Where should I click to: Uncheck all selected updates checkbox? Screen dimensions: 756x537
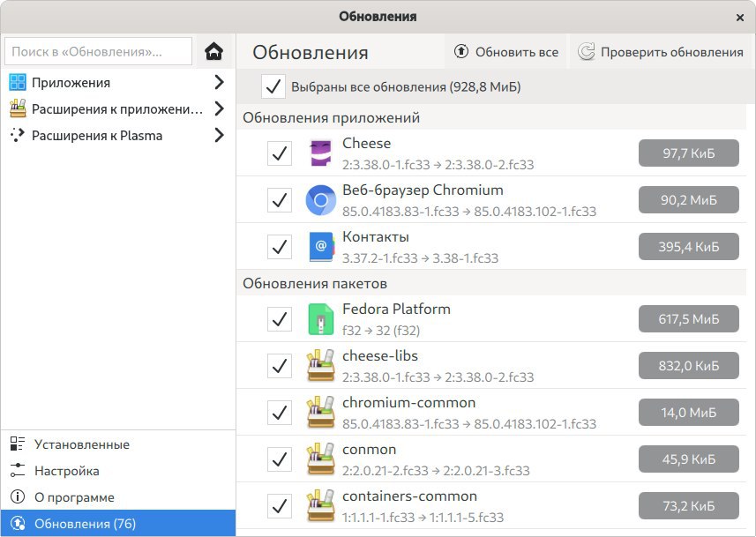click(x=273, y=86)
